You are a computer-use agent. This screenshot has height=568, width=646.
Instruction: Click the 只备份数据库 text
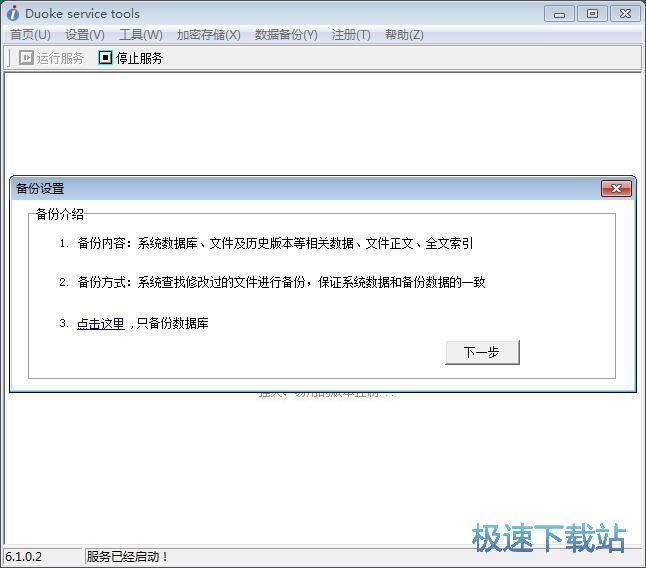point(172,323)
